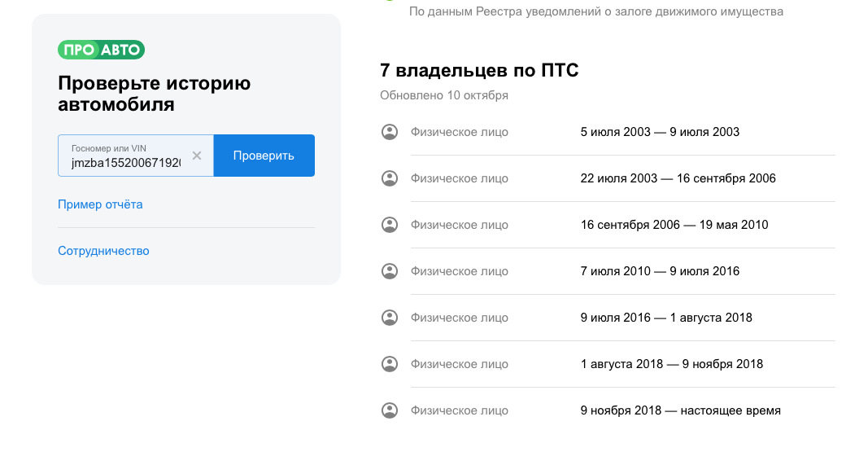The height and width of the screenshot is (465, 868).
Task: Click the person icon for the current owner
Action: (x=390, y=410)
